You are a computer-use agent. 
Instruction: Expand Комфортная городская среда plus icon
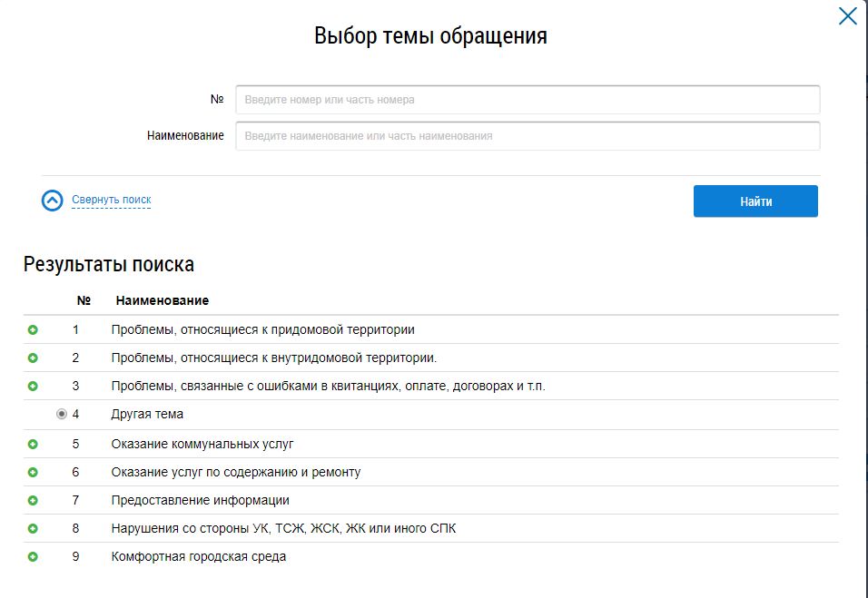(x=33, y=557)
